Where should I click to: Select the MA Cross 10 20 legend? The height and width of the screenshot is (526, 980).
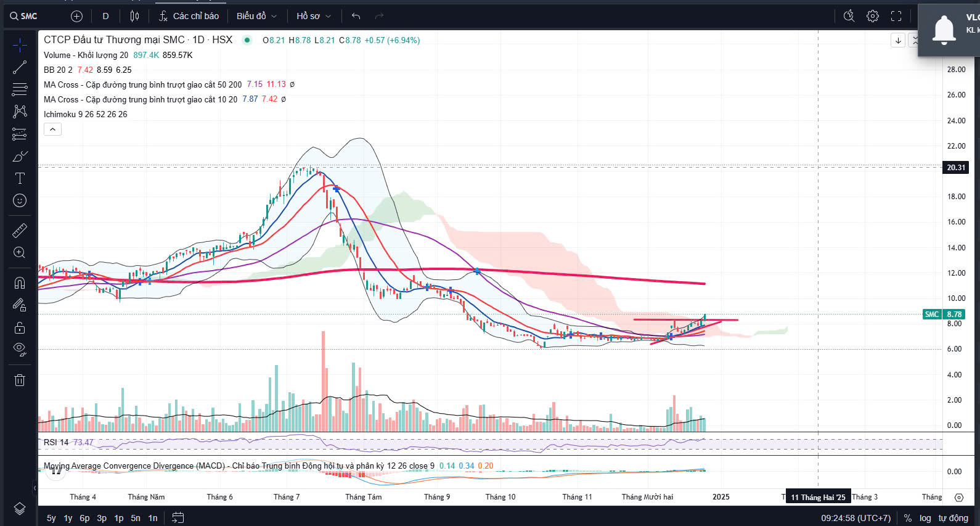click(x=141, y=99)
